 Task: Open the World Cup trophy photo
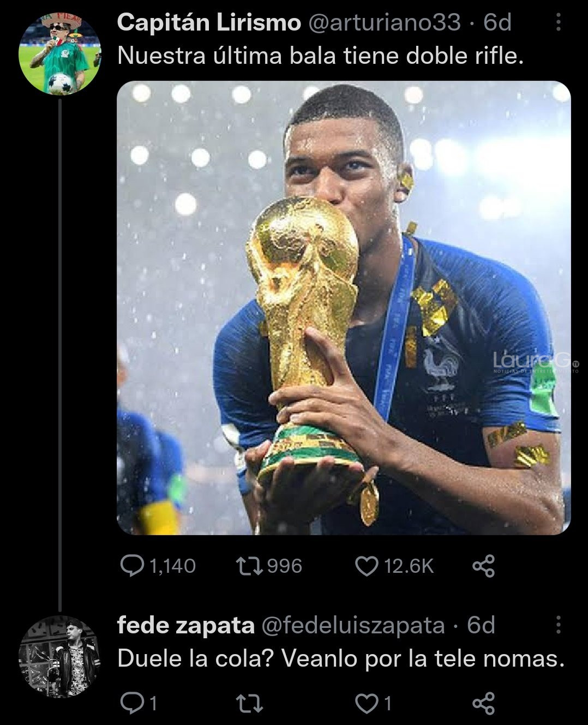coord(344,308)
